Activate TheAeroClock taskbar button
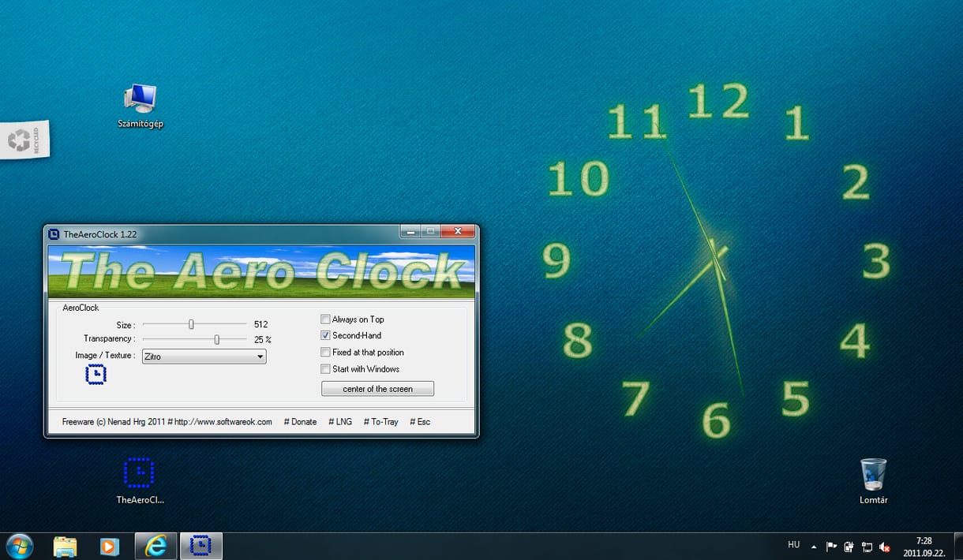The image size is (963, 560). pos(202,546)
